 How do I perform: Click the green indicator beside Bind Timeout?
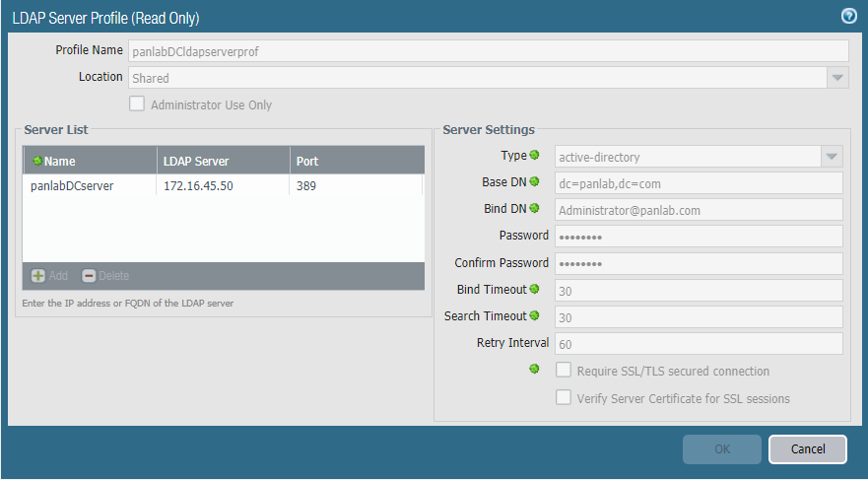coord(534,289)
